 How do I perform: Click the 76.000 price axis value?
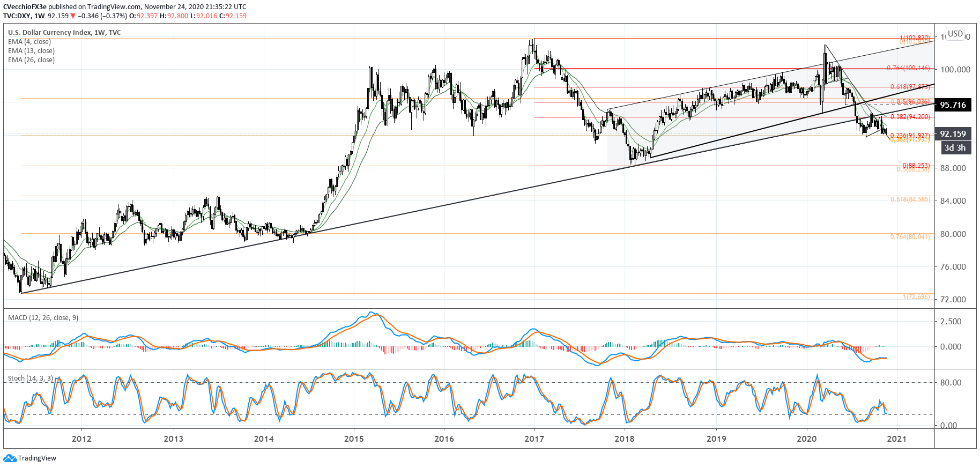click(953, 267)
